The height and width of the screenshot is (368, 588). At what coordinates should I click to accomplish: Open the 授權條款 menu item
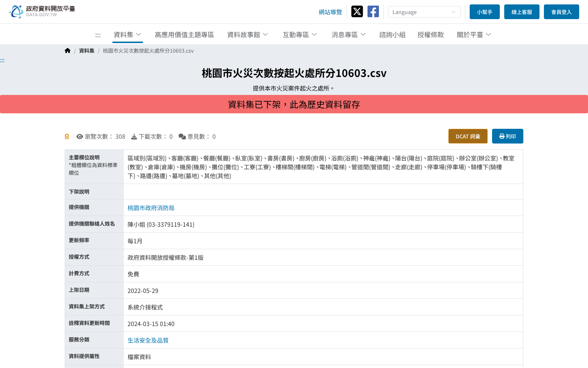click(431, 35)
